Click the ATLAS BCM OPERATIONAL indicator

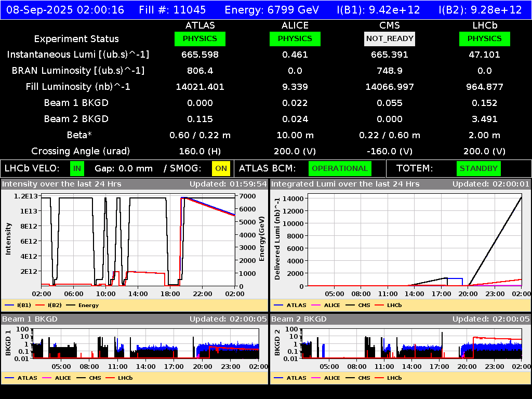click(340, 168)
